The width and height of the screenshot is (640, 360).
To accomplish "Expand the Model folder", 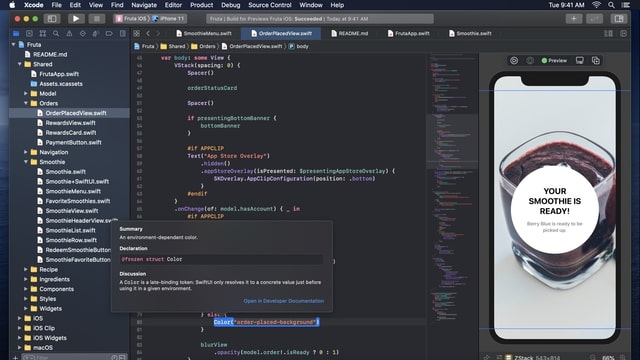I will click(26, 93).
